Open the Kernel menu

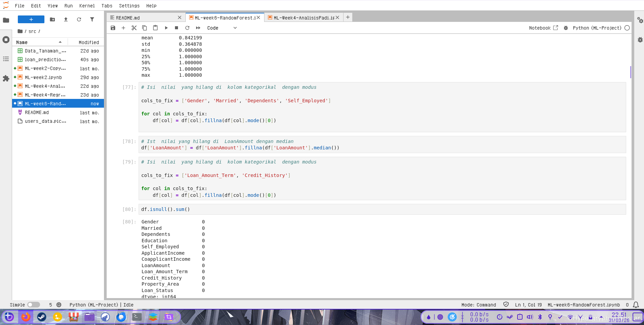[x=87, y=6]
